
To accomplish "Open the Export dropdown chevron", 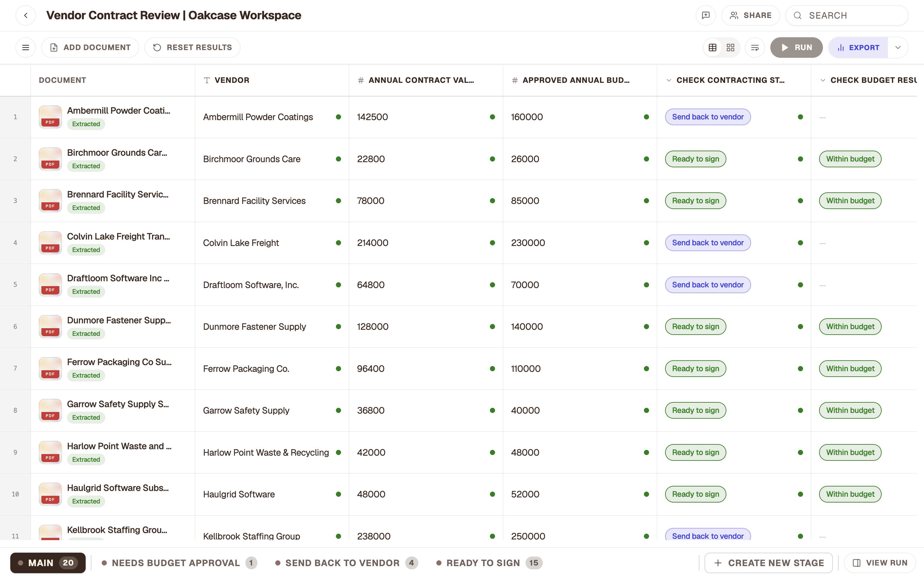I will [898, 48].
